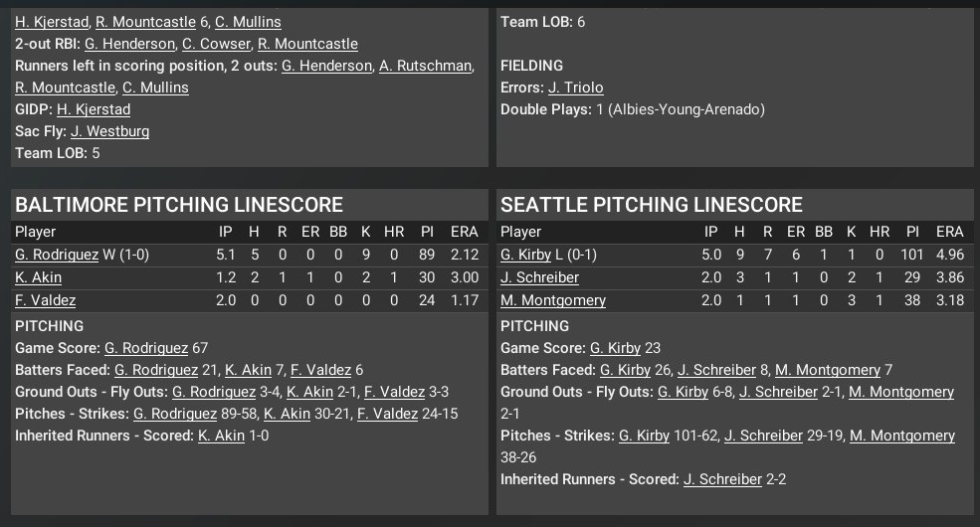Click ERA column header in Seattle pitching table
The height and width of the screenshot is (527, 980).
click(x=950, y=232)
